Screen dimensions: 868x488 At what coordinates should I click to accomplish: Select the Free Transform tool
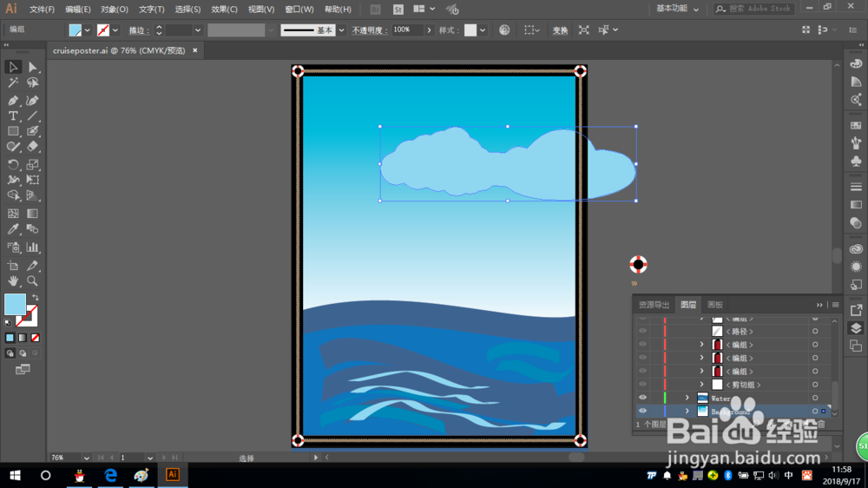(x=33, y=180)
